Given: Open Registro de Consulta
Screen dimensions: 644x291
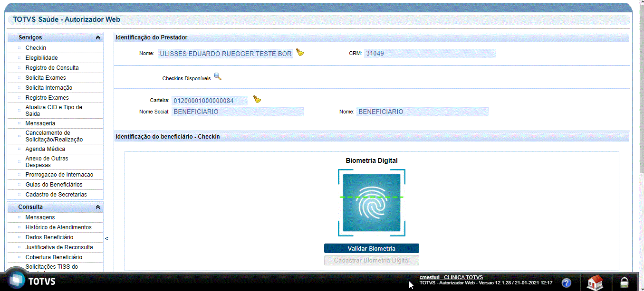Looking at the screenshot, I should click(52, 68).
